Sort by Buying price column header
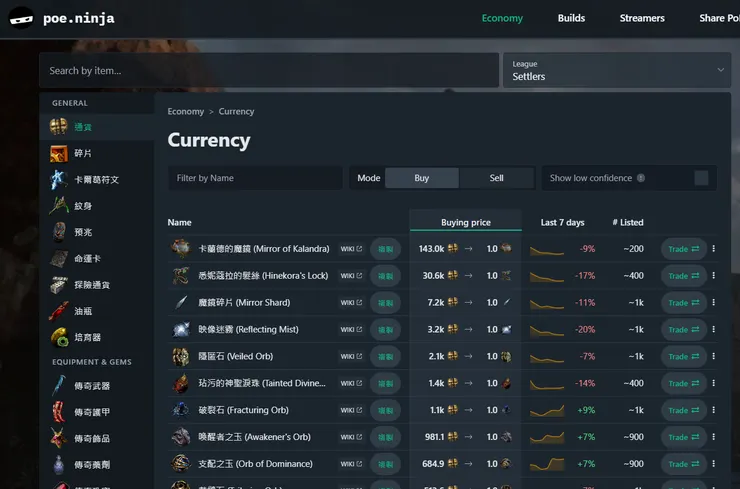The width and height of the screenshot is (740, 489). pyautogui.click(x=466, y=222)
